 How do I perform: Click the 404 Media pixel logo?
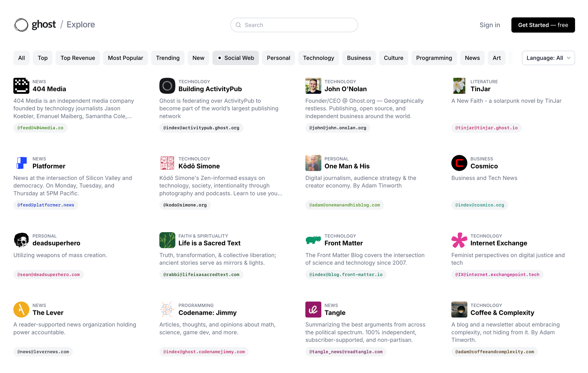pos(21,86)
